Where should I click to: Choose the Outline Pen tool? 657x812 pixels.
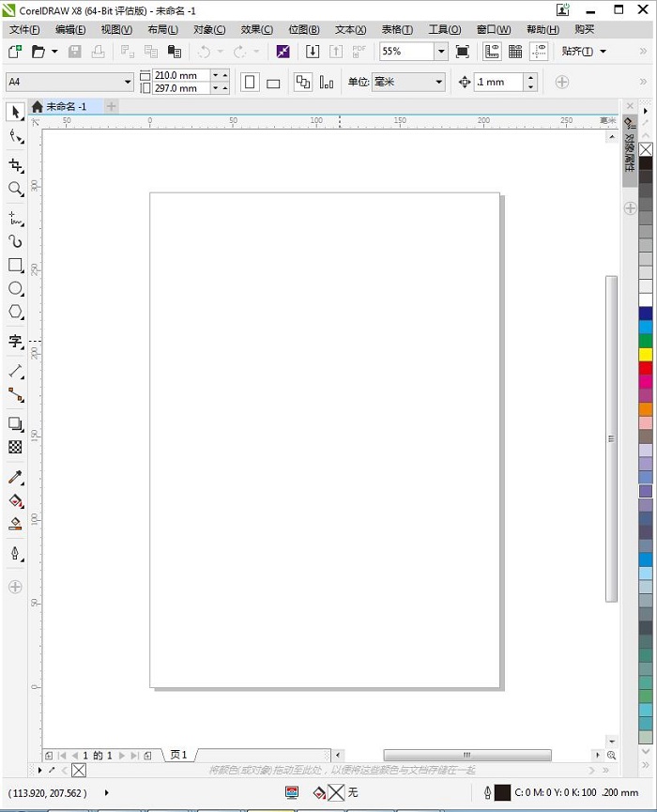click(x=16, y=554)
